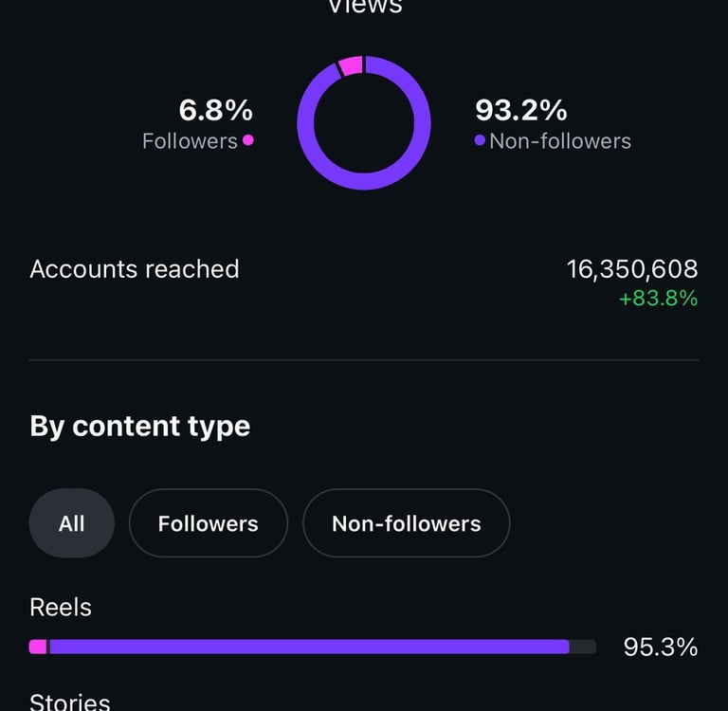Click the pink Followers legend dot
Image resolution: width=728 pixels, height=711 pixels.
248,140
